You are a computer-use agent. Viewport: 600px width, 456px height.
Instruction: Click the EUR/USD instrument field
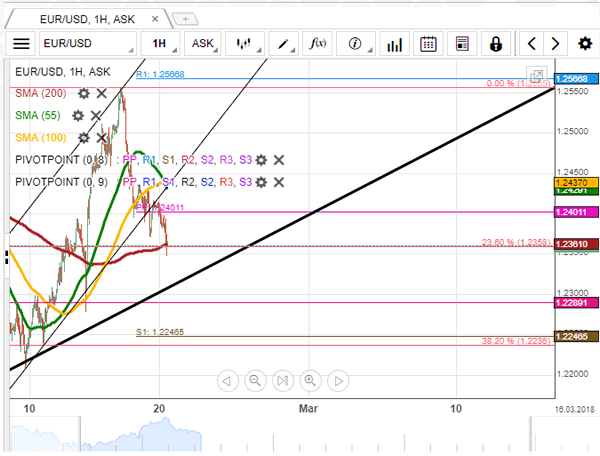point(87,44)
